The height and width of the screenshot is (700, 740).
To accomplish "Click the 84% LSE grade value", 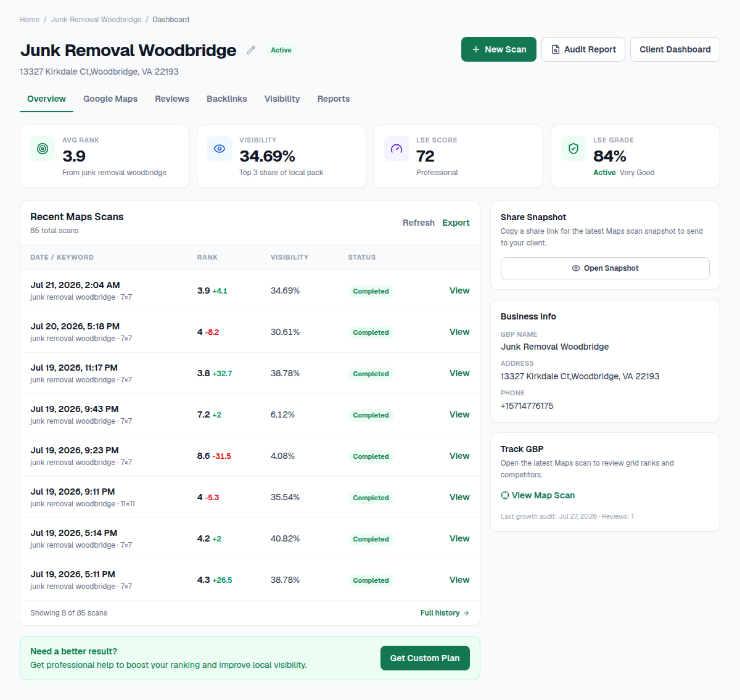I will [610, 156].
